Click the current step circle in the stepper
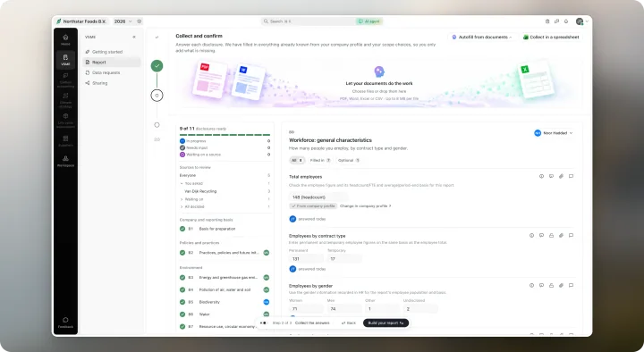 pyautogui.click(x=157, y=96)
